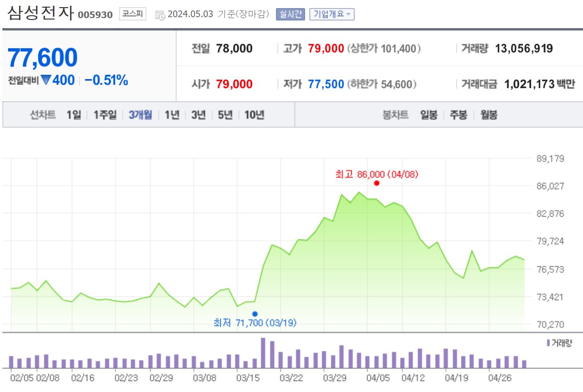Show the 일봉 candlestick chart

click(429, 115)
